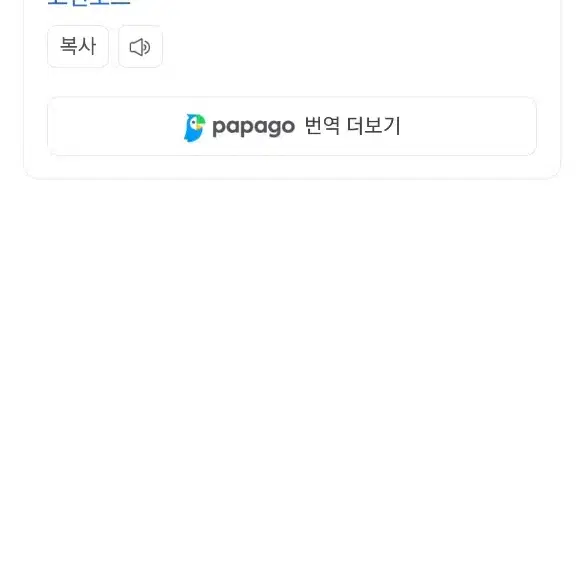583x583 pixels.
Task: Click the speaker cone shape
Action: point(136,47)
